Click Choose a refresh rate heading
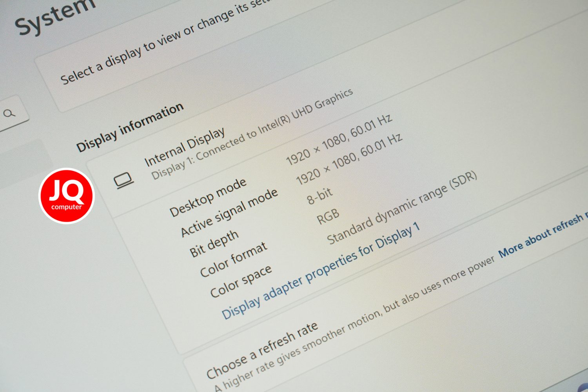Image resolution: width=588 pixels, height=392 pixels. point(262,351)
